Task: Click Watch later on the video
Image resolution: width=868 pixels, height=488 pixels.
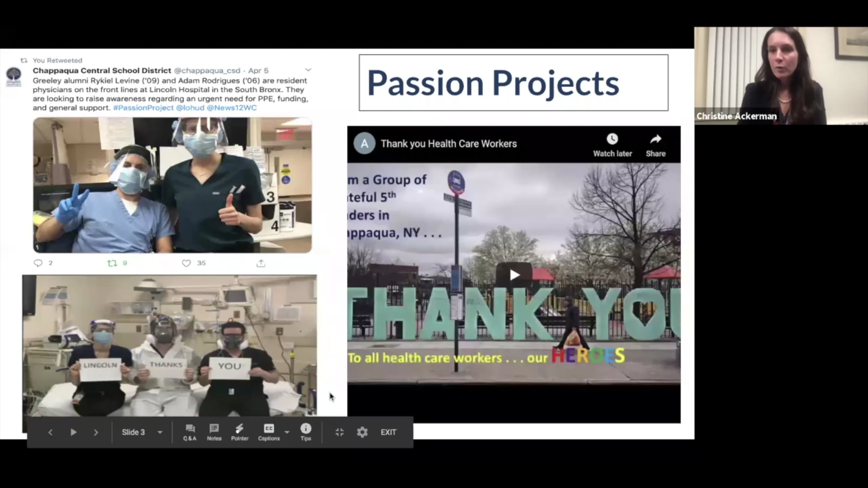Action: click(612, 145)
